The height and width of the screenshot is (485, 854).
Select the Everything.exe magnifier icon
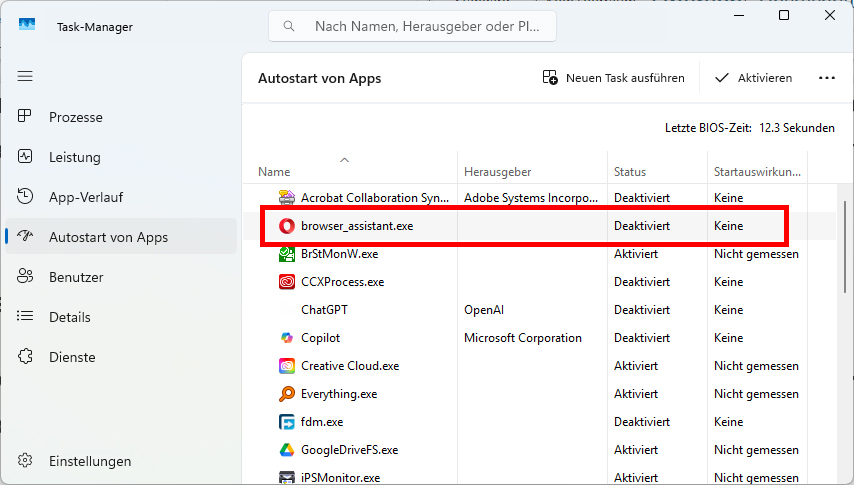pos(286,393)
